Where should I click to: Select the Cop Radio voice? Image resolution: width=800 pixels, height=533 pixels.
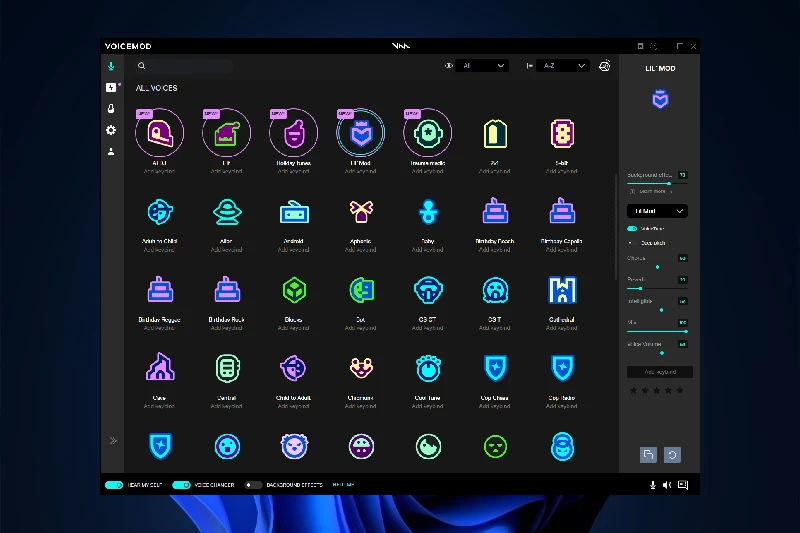click(562, 368)
